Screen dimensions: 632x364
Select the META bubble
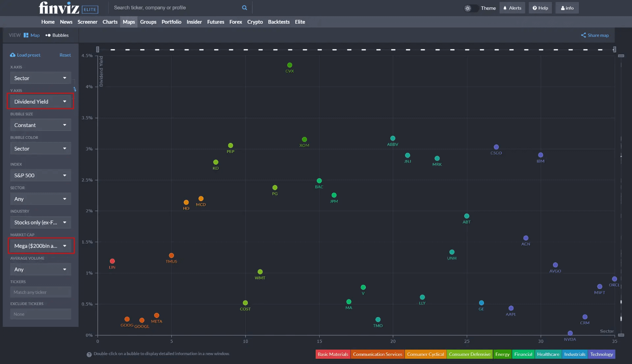(x=157, y=316)
